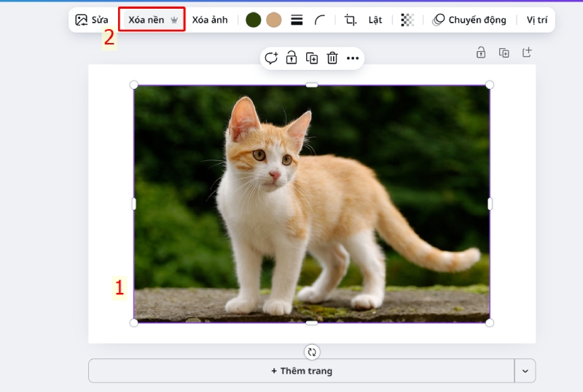Click the + Thêm trang button
This screenshot has height=392, width=583.
[301, 371]
